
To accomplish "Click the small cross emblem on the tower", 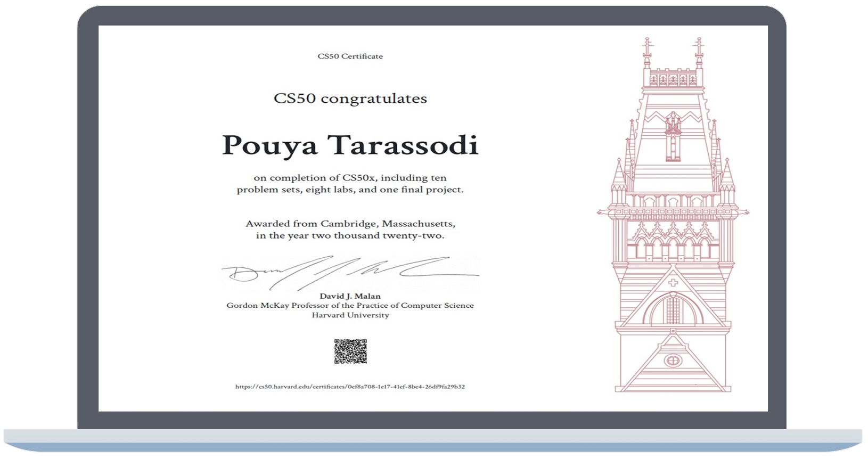I will tap(673, 282).
